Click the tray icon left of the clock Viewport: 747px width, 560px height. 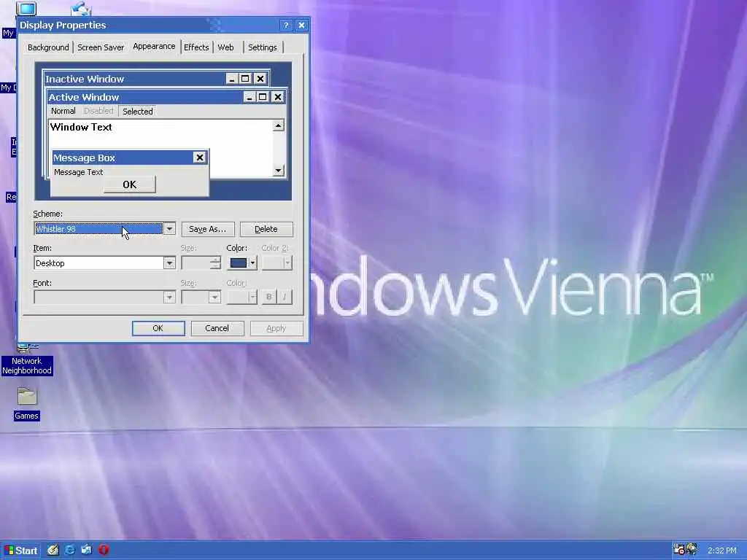click(692, 550)
